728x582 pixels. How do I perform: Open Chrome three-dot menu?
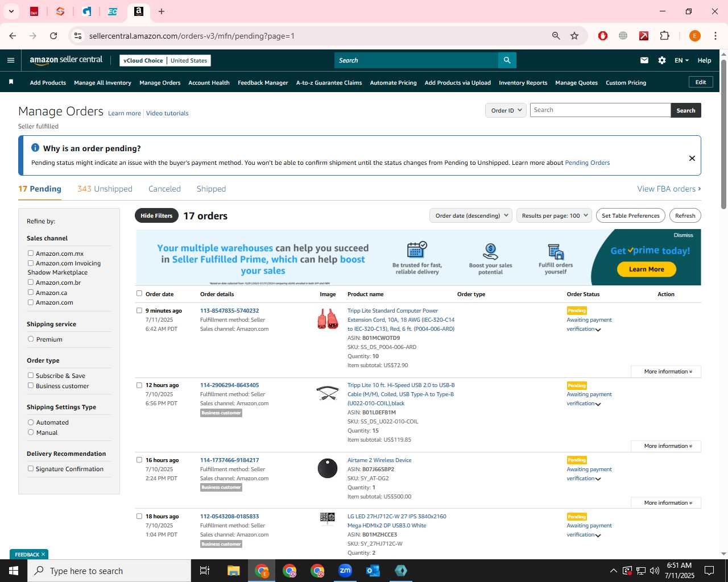click(715, 36)
